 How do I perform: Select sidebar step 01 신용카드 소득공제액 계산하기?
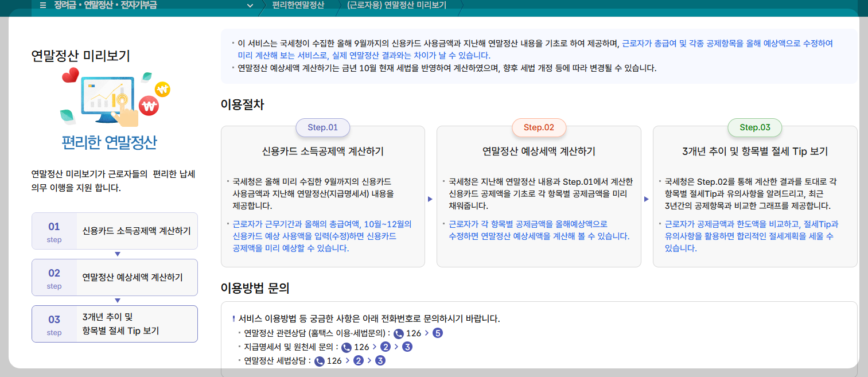(114, 231)
